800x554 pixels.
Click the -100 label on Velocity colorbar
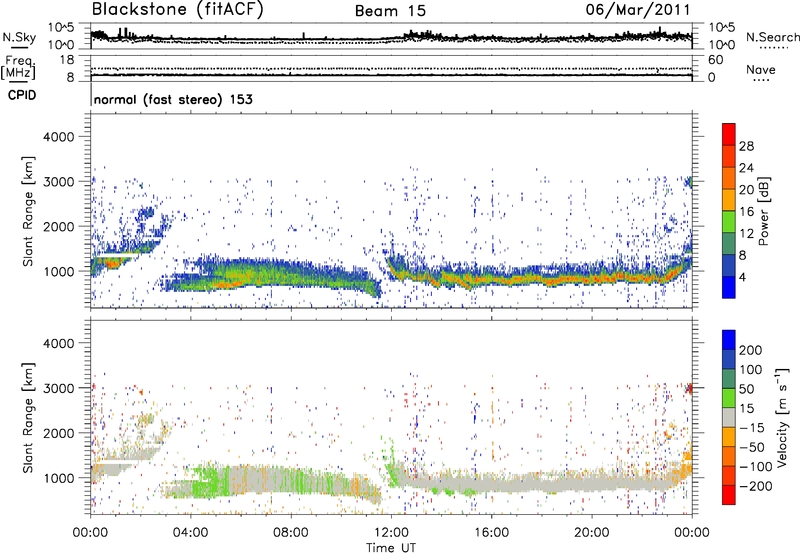pyautogui.click(x=756, y=467)
